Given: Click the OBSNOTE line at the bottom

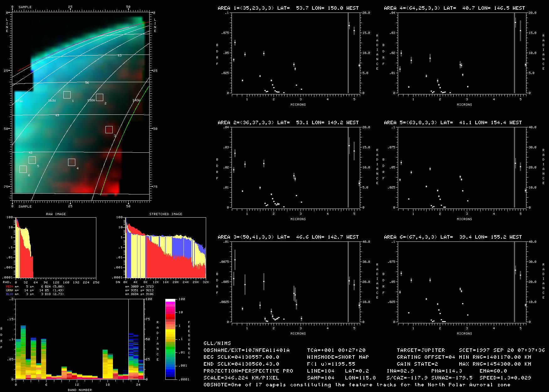Looking at the screenshot, I should (x=357, y=384).
